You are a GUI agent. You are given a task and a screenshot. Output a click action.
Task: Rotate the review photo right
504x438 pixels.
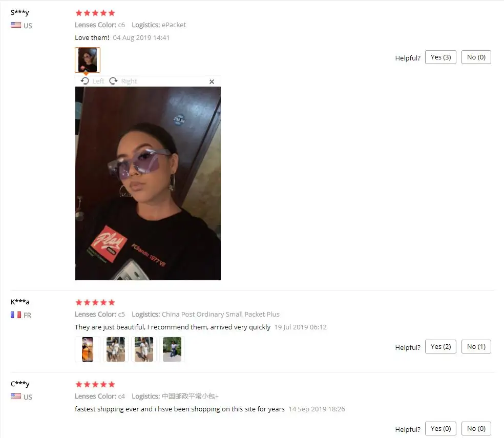pos(123,81)
